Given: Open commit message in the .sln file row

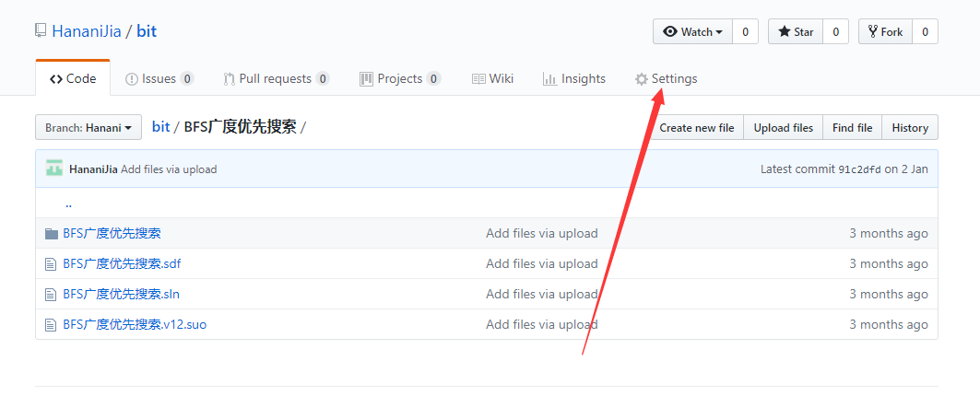Looking at the screenshot, I should [x=542, y=294].
